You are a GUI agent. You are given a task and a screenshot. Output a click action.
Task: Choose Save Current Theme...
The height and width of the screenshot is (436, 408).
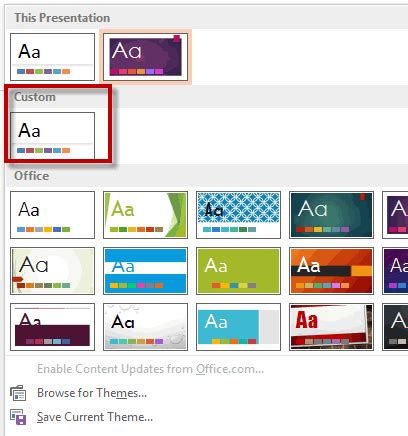pyautogui.click(x=95, y=417)
